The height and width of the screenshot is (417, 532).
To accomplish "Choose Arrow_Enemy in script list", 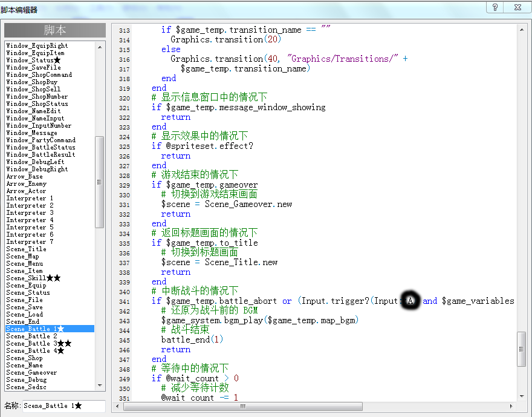I will tap(26, 184).
